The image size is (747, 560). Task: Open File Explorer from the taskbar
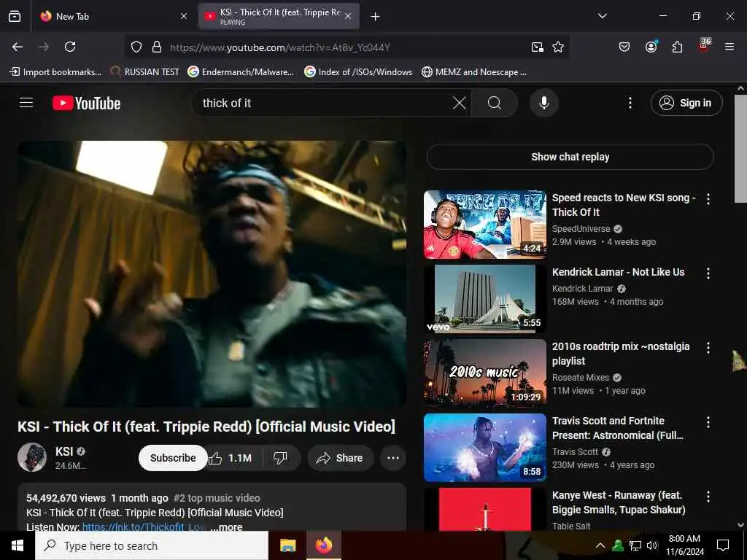click(287, 545)
